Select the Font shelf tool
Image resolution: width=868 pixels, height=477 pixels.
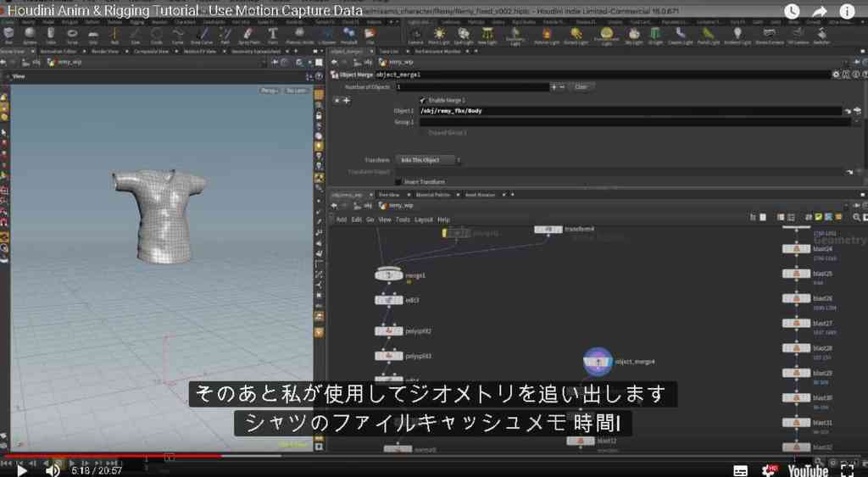click(x=272, y=35)
